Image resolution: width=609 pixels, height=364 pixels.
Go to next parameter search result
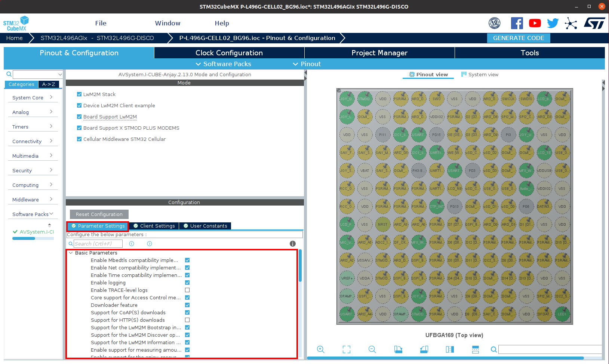pos(150,244)
